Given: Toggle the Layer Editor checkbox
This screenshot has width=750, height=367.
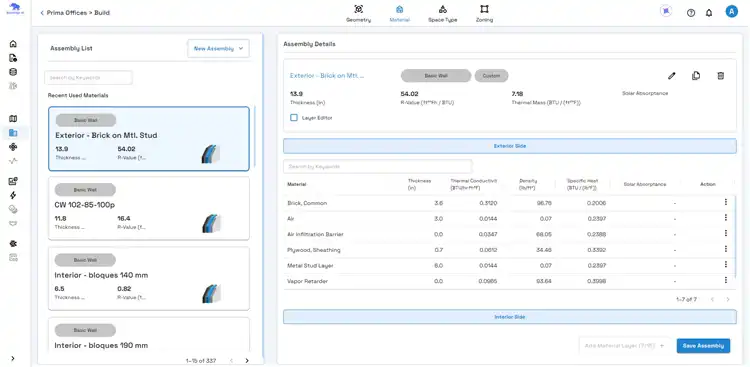Looking at the screenshot, I should tap(294, 117).
